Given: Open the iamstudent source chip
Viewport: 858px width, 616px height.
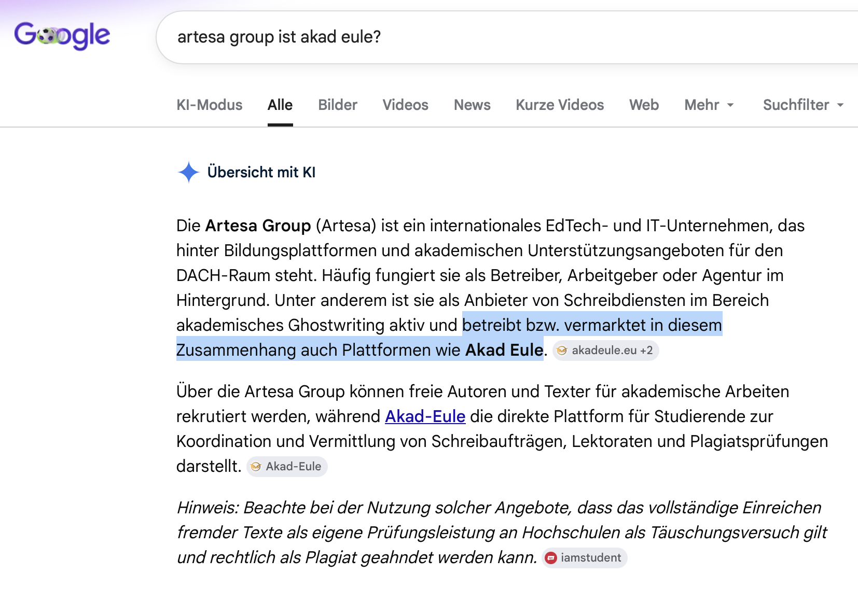Looking at the screenshot, I should 585,558.
